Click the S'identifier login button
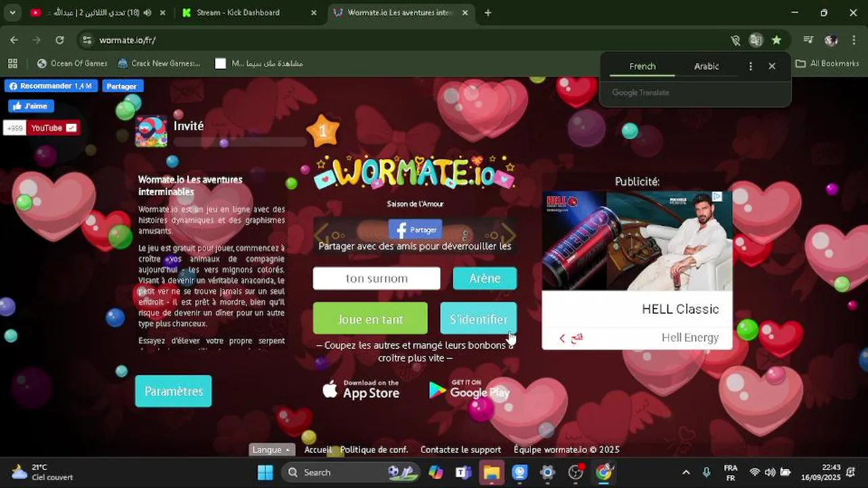The height and width of the screenshot is (488, 868). coord(478,319)
